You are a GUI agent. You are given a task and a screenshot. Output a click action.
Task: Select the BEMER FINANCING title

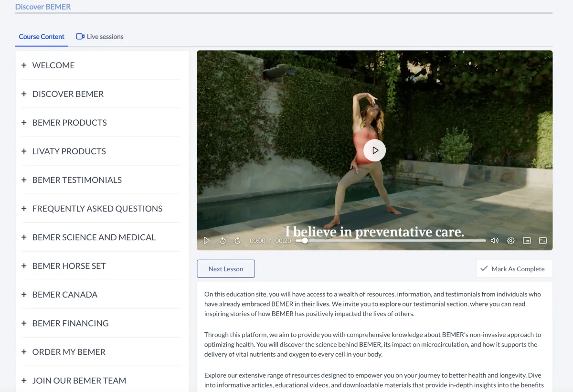tap(71, 323)
